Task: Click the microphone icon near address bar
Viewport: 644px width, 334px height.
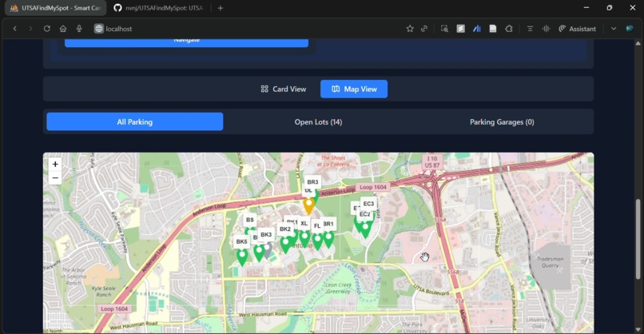Action: click(79, 29)
